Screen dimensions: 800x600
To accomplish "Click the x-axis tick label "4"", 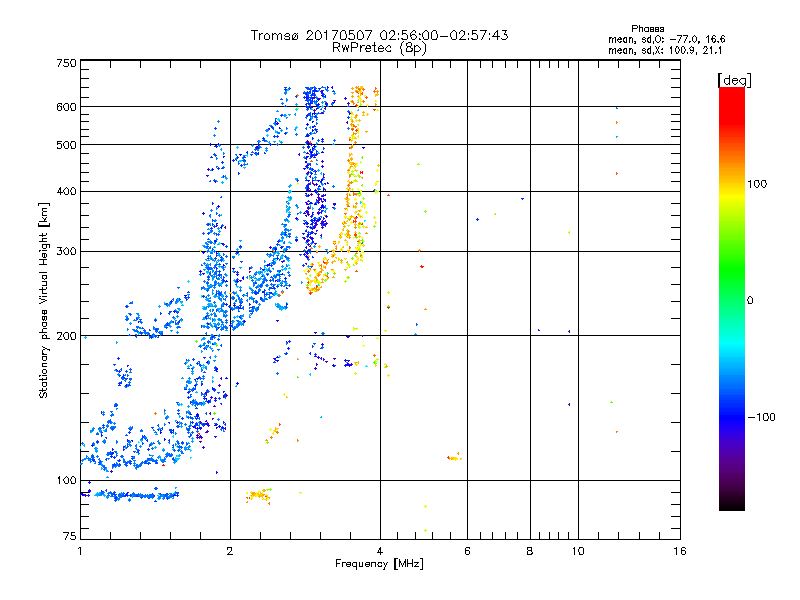I will 380,551.
